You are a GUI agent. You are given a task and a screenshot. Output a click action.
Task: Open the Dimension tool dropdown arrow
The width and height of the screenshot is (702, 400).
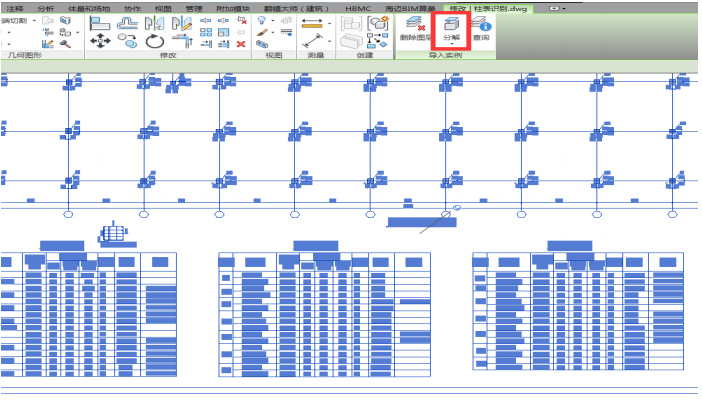click(330, 41)
